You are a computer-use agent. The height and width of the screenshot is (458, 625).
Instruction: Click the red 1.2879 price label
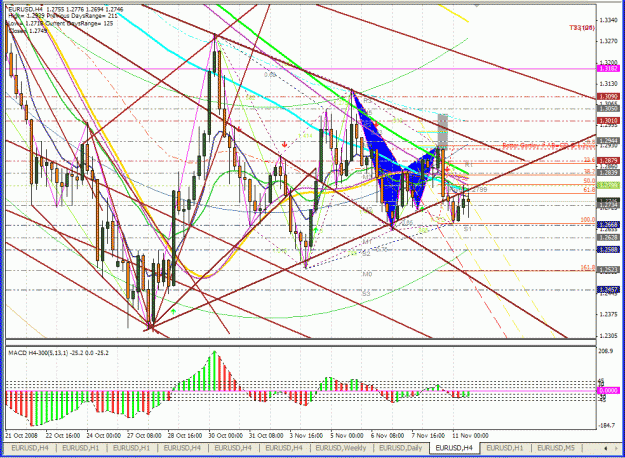608,161
